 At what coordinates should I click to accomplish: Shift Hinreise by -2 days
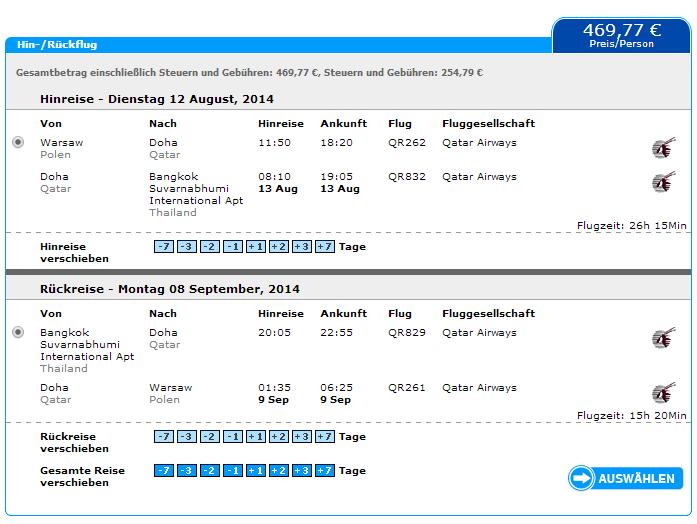click(x=210, y=247)
